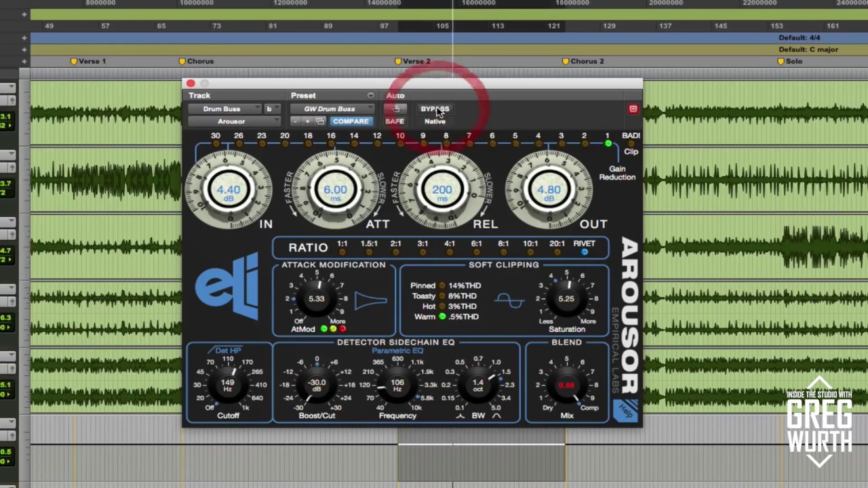The width and height of the screenshot is (868, 488).
Task: Click the blue eli logo
Action: click(x=227, y=285)
